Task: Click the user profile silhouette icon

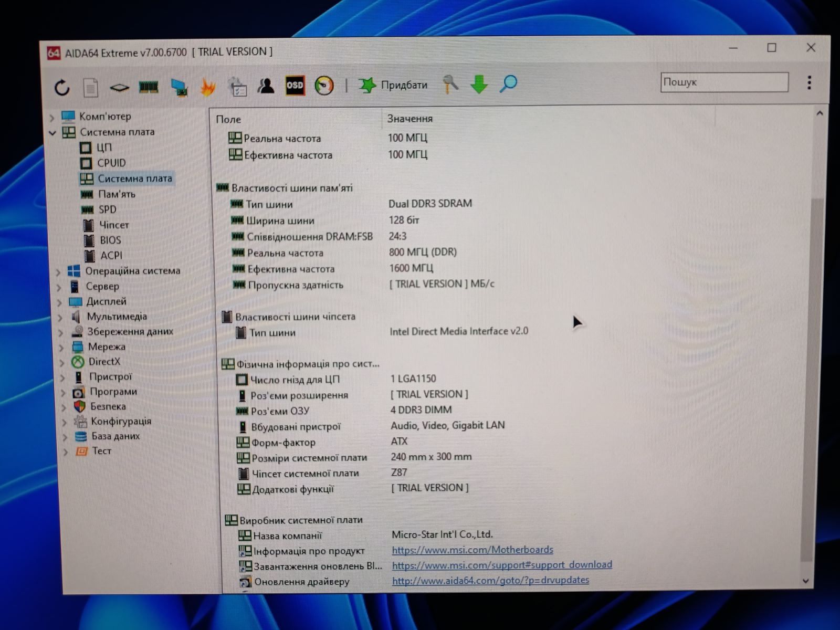Action: click(266, 85)
